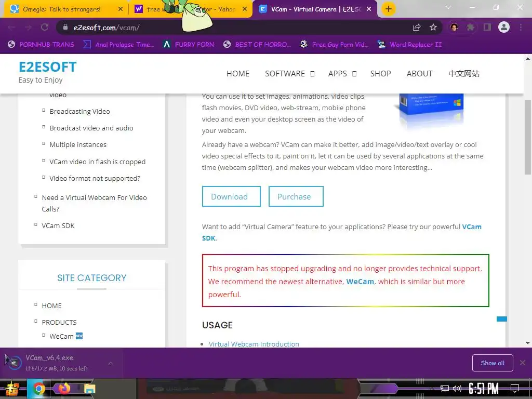The height and width of the screenshot is (399, 532).
Task: Click the Purchase button
Action: (x=296, y=196)
